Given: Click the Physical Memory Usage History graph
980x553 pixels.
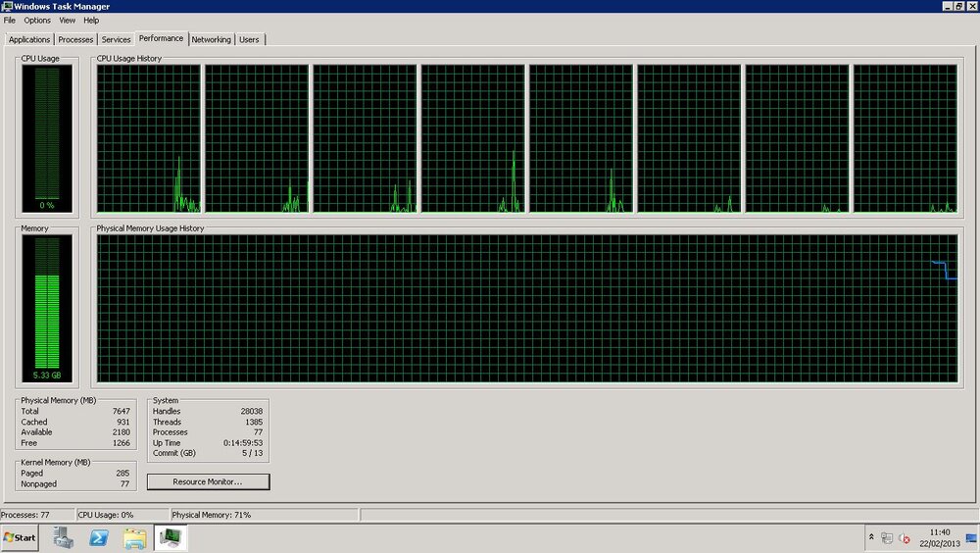Looking at the screenshot, I should (527, 309).
